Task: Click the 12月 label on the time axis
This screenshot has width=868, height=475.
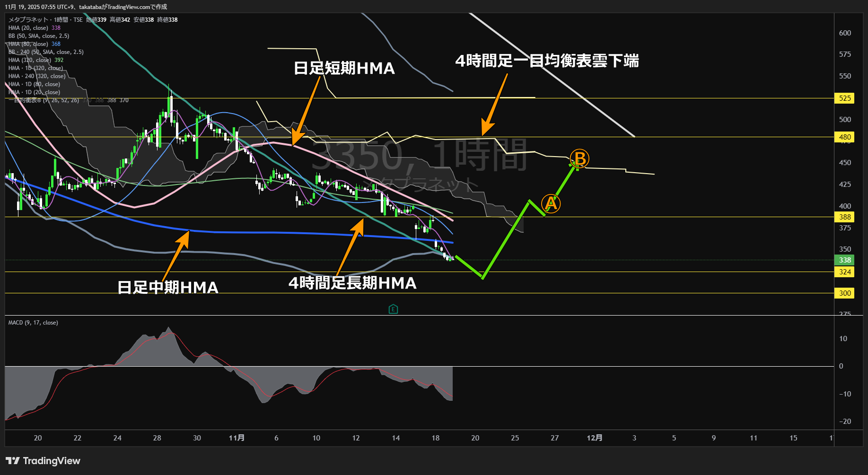Action: (595, 438)
